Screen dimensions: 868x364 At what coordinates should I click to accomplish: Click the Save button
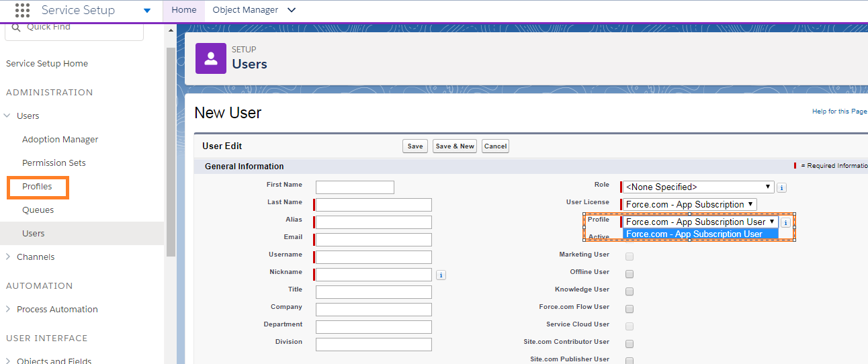click(x=415, y=146)
